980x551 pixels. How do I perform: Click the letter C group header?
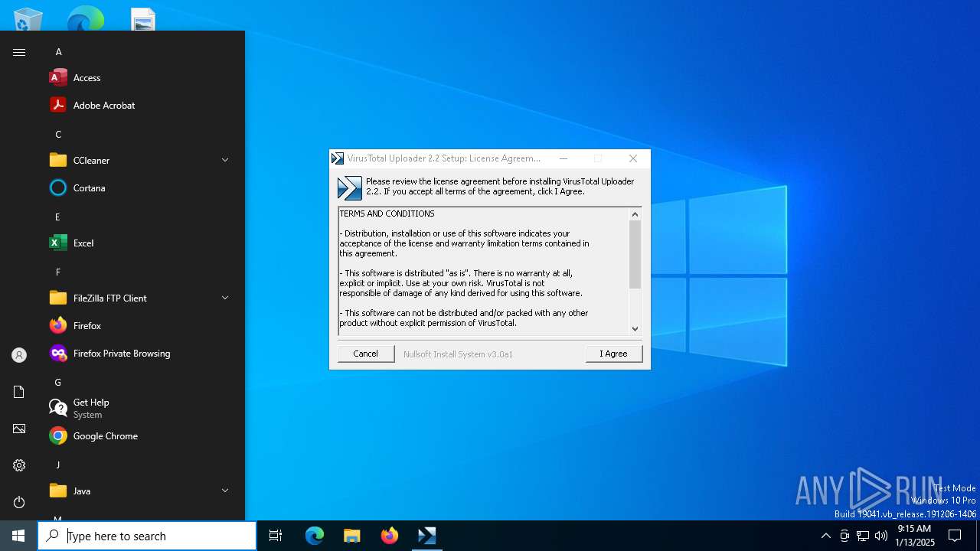coord(58,135)
